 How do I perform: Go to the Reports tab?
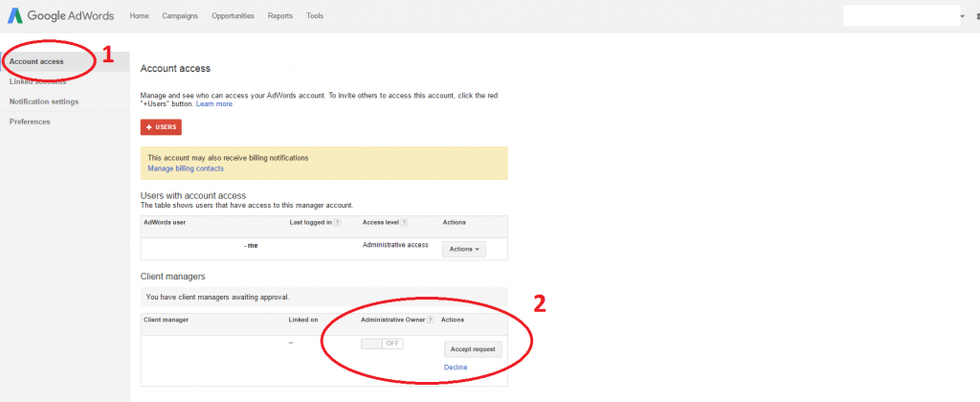(x=280, y=16)
